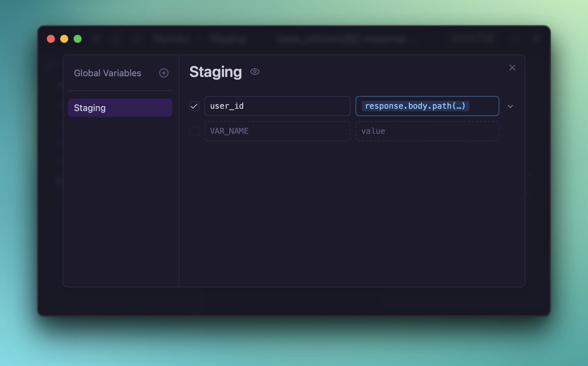Click the empty sidebar area beneath Staging
Viewport: 588px width, 366px height.
[120, 201]
